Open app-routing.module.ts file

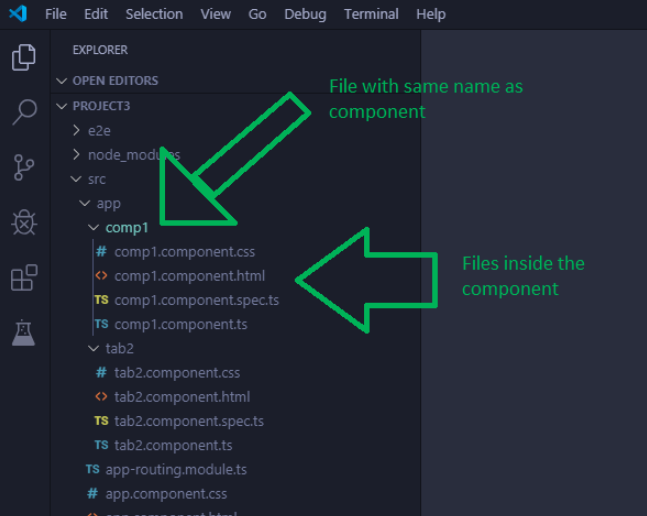click(175, 469)
